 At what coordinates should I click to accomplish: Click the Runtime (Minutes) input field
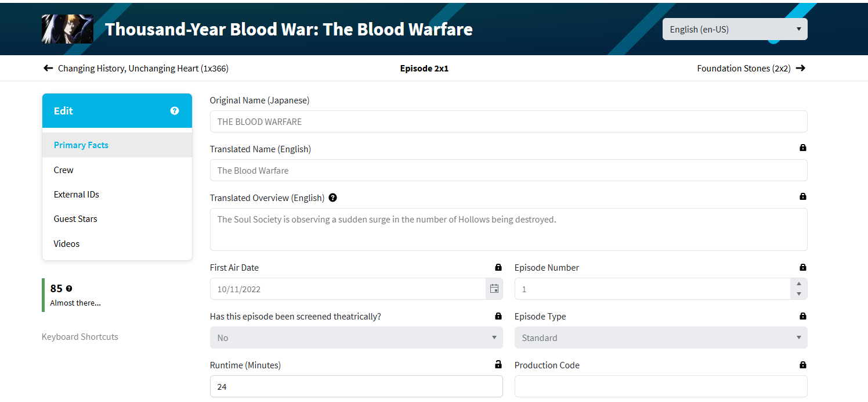coord(356,386)
